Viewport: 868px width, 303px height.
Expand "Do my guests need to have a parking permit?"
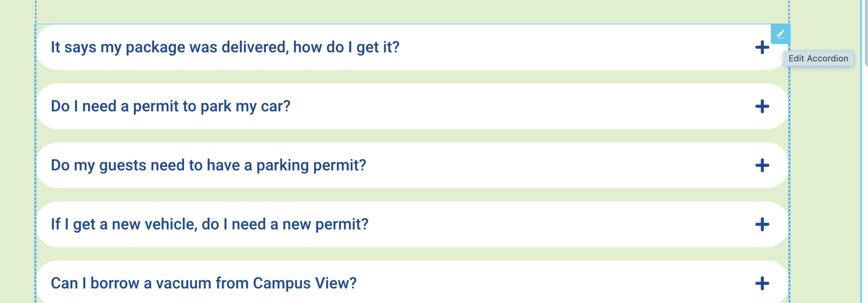coord(208,165)
